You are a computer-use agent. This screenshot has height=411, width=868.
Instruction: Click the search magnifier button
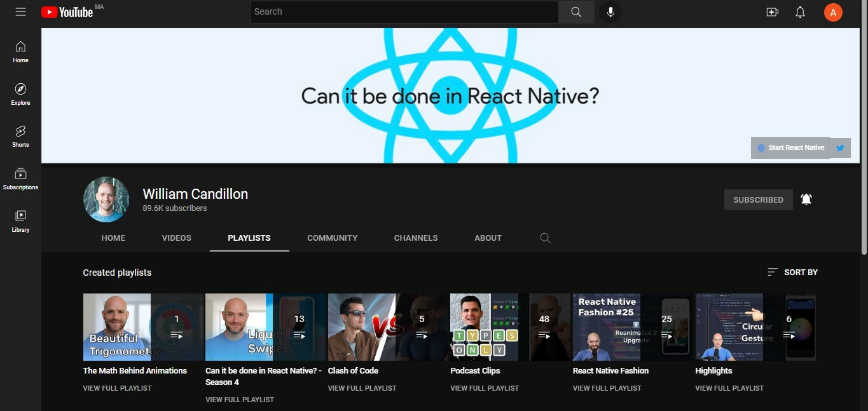576,12
